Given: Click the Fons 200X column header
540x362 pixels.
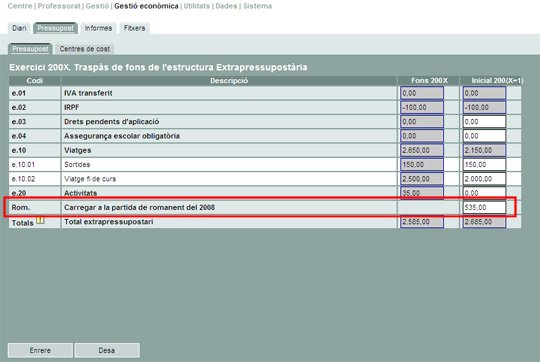Looking at the screenshot, I should [429, 81].
